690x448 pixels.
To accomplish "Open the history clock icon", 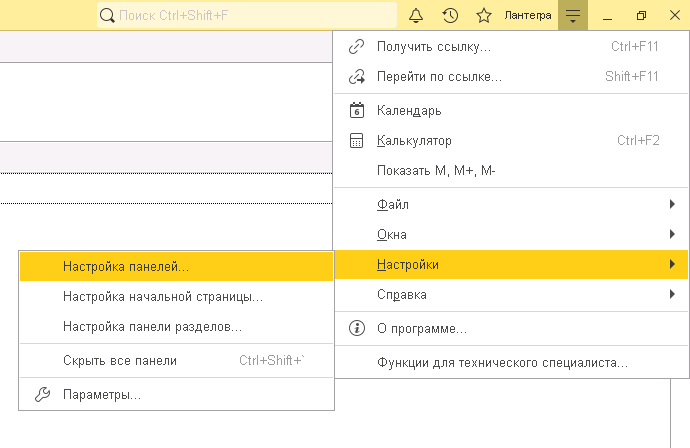I will [450, 16].
